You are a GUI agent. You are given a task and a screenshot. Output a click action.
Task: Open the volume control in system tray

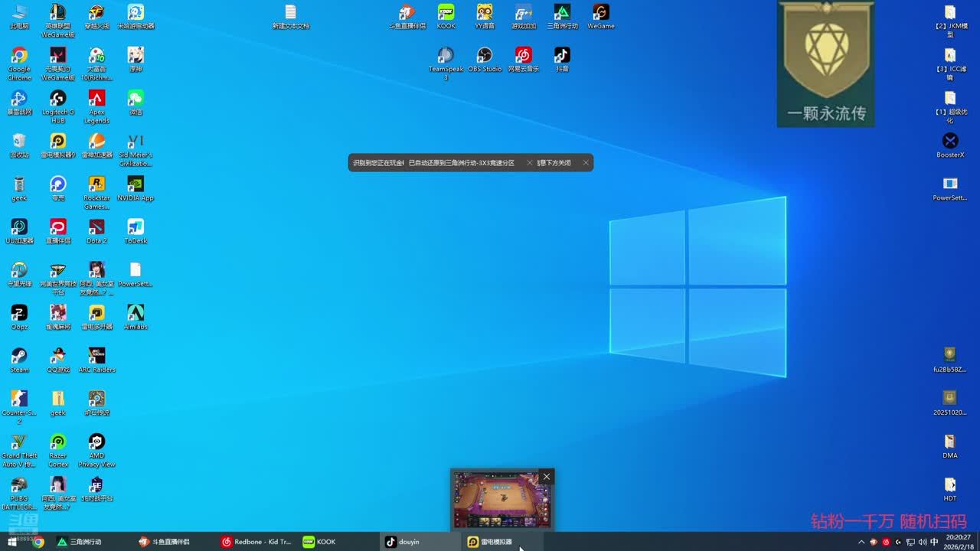922,542
